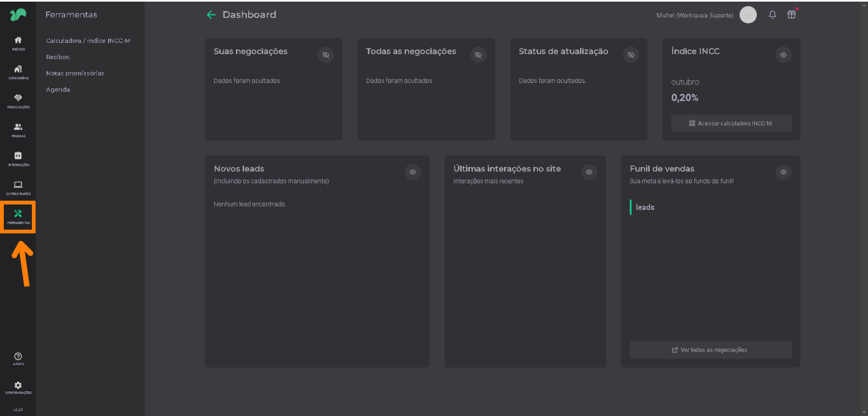This screenshot has height=416, width=868.
Task: Toggle visibility of the Novos leads card
Action: click(x=413, y=172)
